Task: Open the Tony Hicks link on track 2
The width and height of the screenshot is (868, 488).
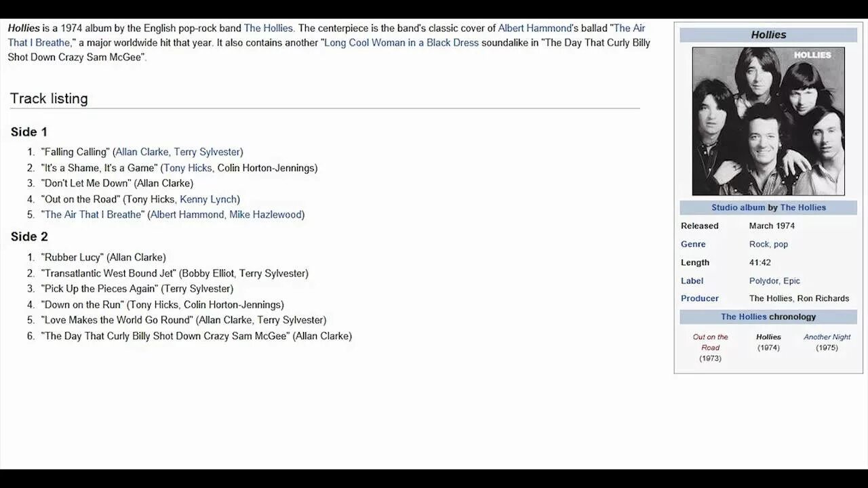Action: click(188, 168)
